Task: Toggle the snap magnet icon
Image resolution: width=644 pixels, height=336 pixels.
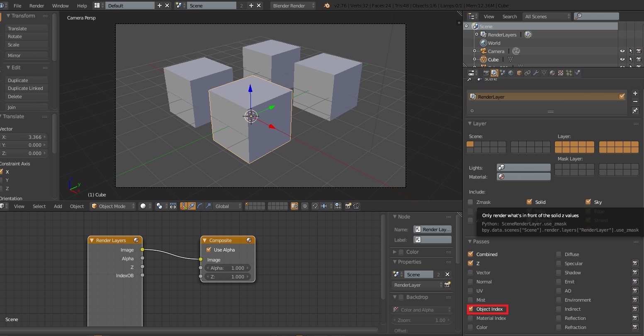Action: pos(315,206)
